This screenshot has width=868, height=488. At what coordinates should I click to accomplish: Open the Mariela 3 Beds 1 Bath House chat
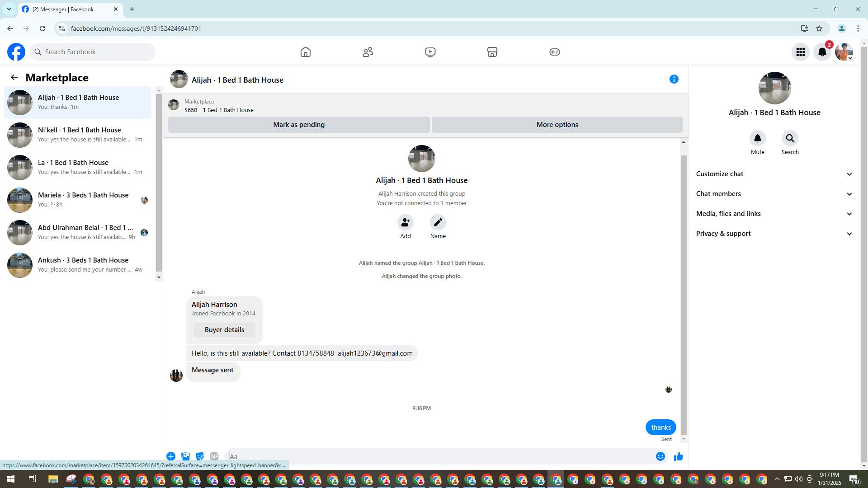[78, 200]
